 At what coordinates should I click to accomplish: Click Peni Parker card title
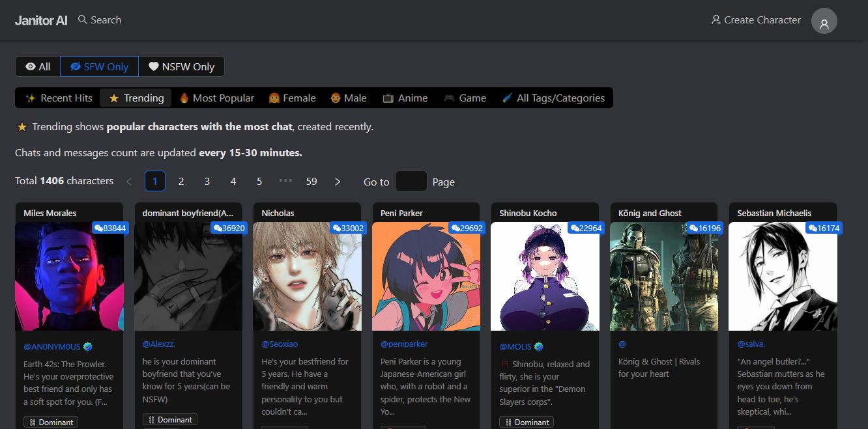[401, 213]
